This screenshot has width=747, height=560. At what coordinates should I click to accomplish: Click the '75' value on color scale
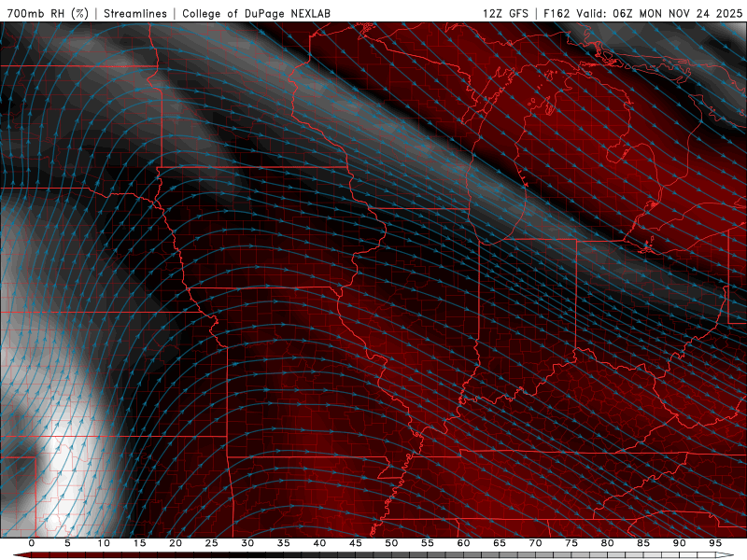[571, 543]
